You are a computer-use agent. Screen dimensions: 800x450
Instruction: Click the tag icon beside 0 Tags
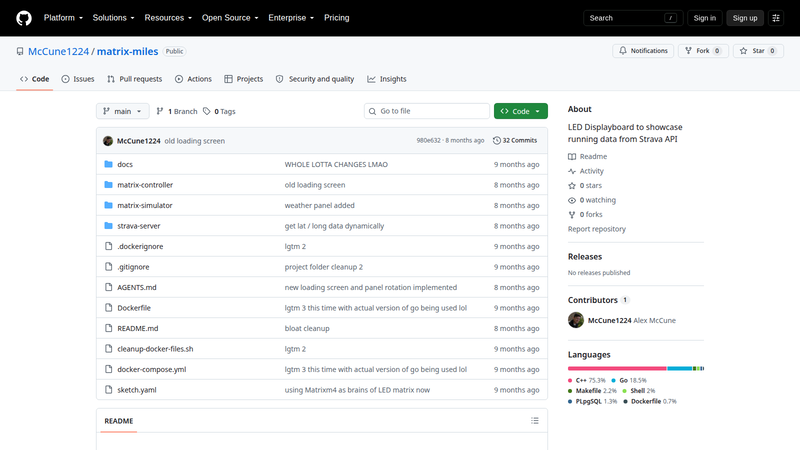point(207,111)
